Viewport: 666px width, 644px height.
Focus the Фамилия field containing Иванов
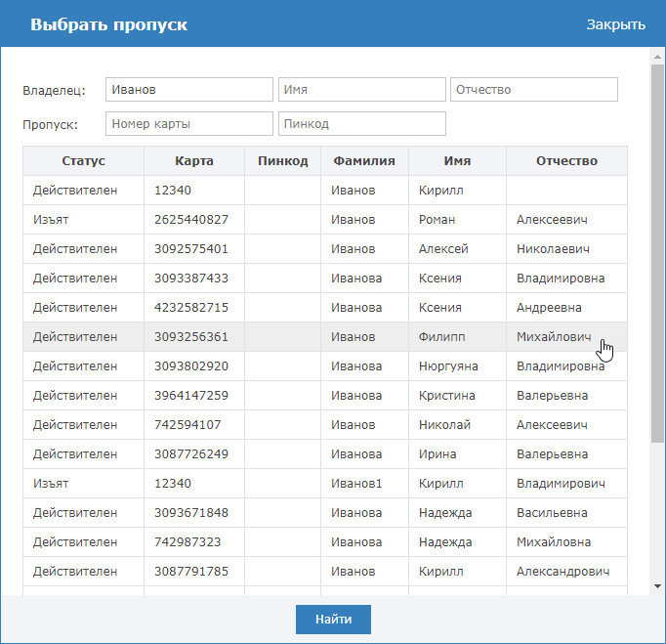[188, 90]
